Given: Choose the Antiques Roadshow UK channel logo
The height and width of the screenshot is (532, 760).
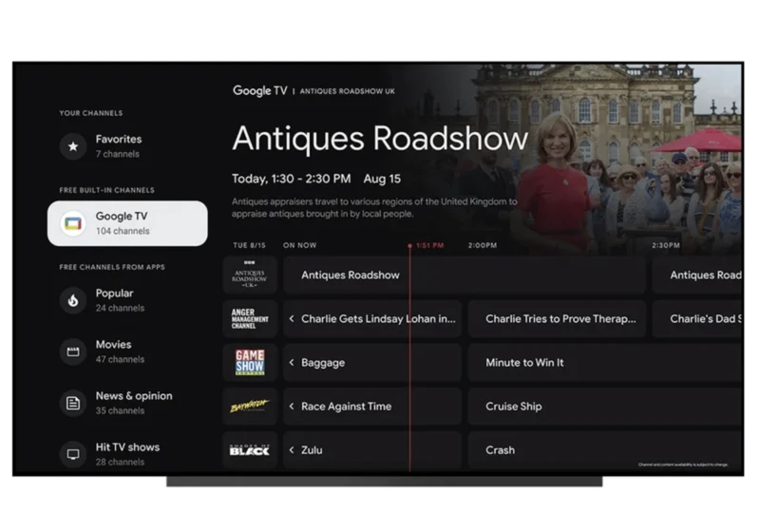Looking at the screenshot, I should point(250,275).
